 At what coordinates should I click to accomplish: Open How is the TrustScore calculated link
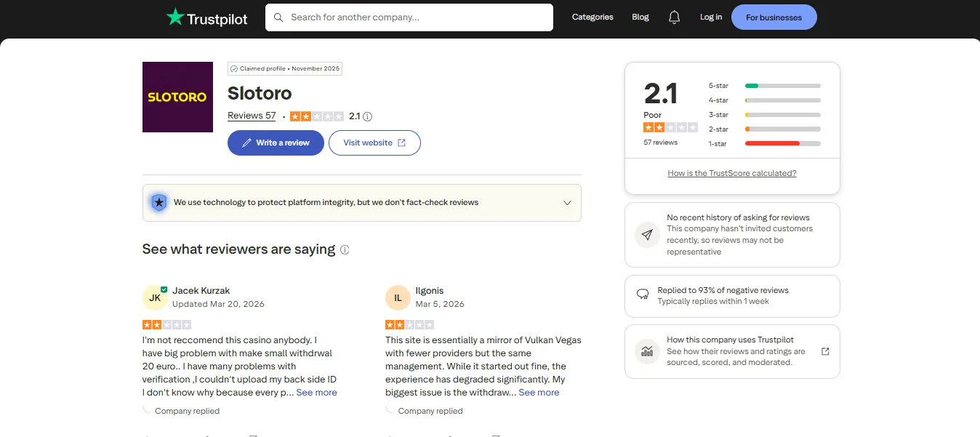(732, 173)
